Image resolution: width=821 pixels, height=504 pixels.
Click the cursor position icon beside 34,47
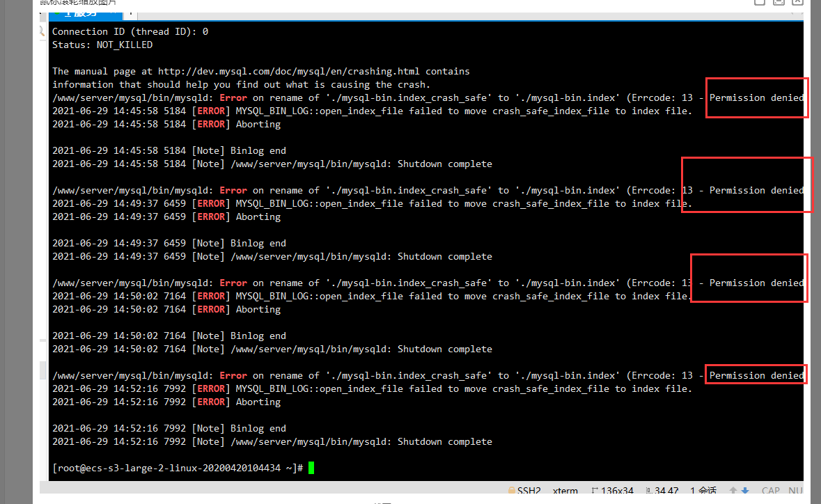coord(649,491)
